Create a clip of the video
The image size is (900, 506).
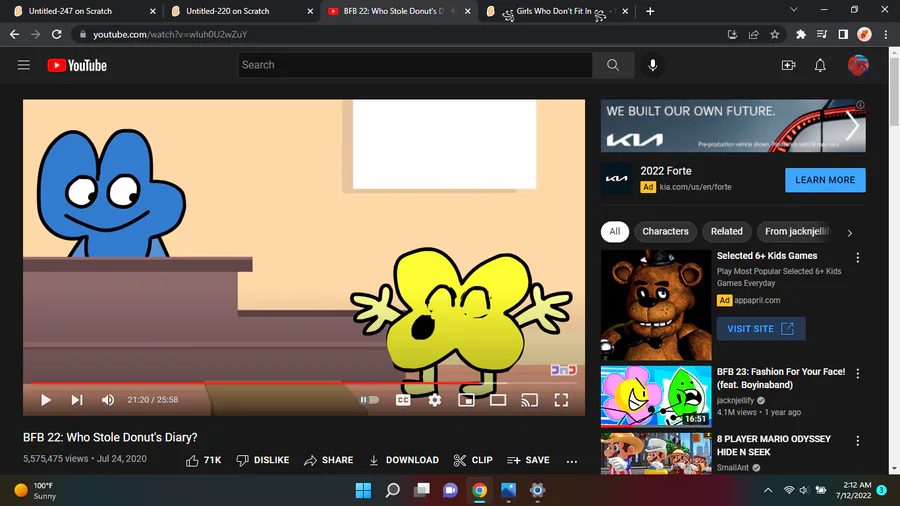click(x=473, y=460)
